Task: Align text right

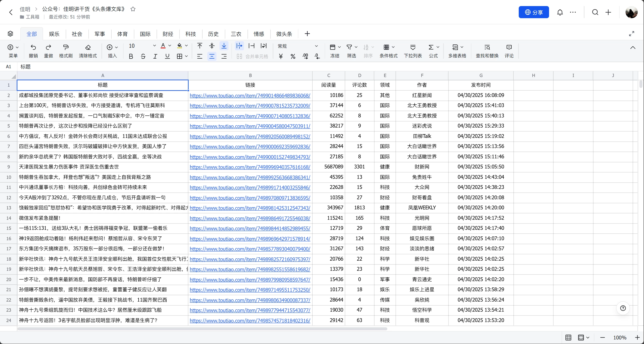Action: (x=224, y=56)
